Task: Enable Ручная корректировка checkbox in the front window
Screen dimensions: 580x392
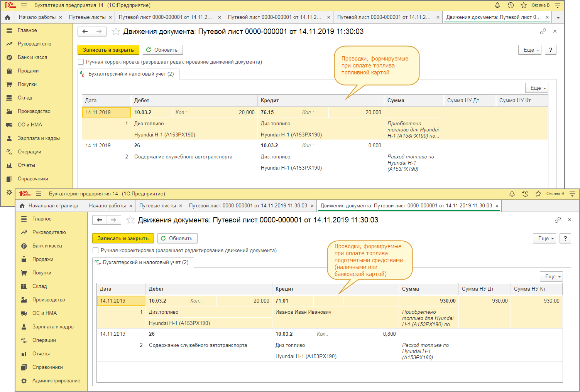Action: 95,251
